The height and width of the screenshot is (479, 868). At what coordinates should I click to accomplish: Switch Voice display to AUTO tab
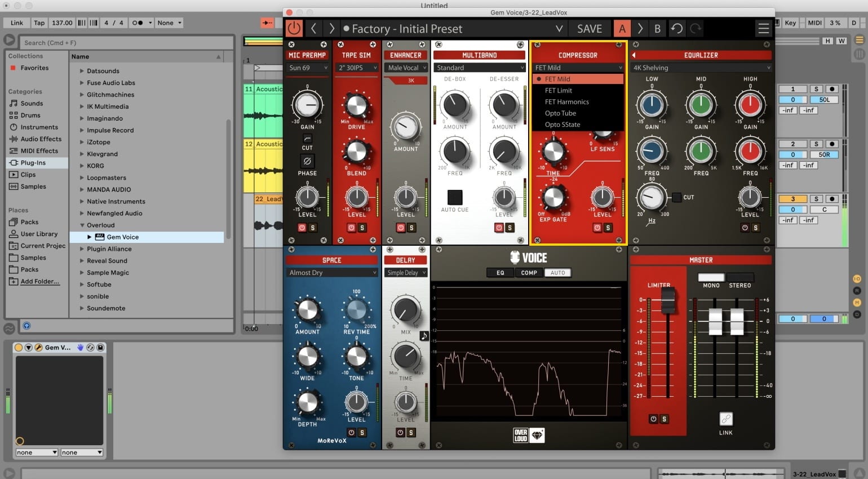557,273
